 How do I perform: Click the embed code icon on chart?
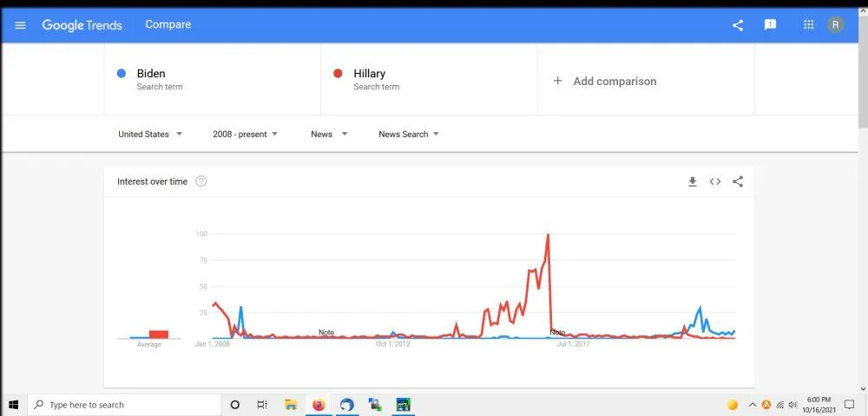715,182
